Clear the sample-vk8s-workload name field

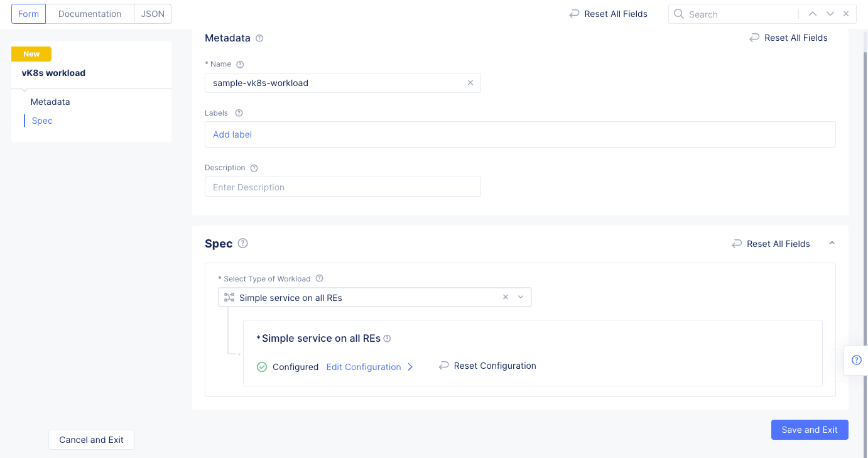pos(470,83)
